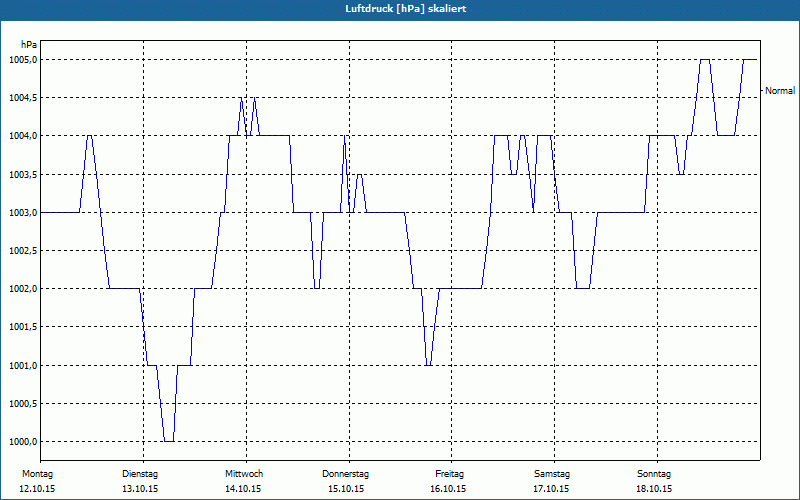Select the date 17.10.15
The image size is (800, 500).
(x=551, y=489)
